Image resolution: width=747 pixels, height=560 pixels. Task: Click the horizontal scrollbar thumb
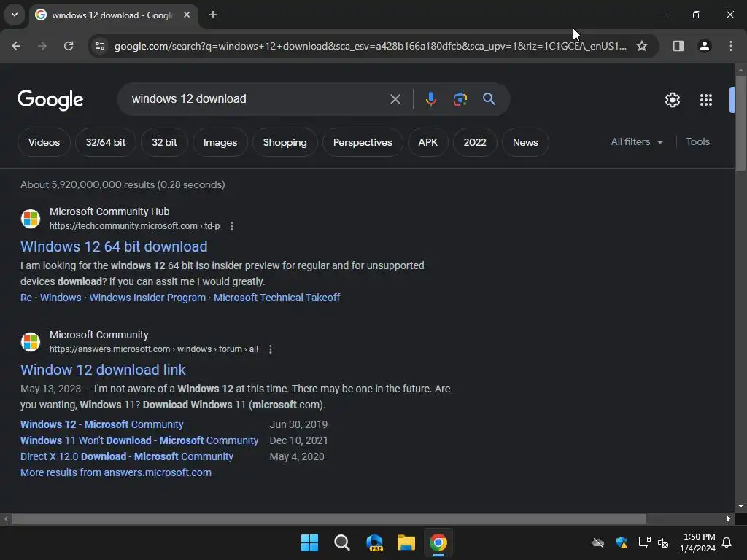click(329, 518)
